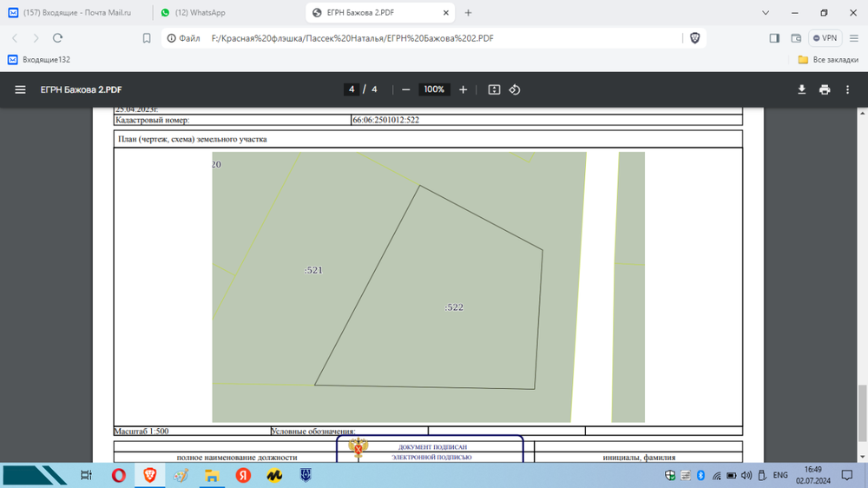This screenshot has width=868, height=488.
Task: Open Brave Shields icon
Action: (x=694, y=38)
